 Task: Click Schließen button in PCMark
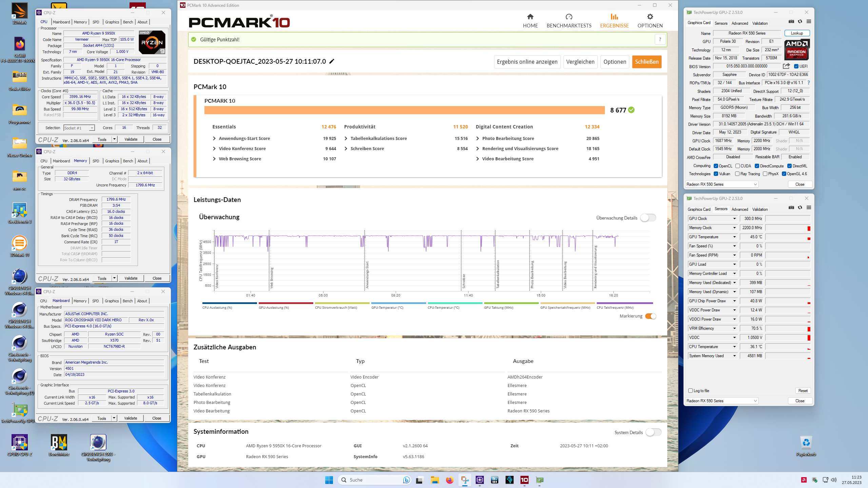(647, 62)
